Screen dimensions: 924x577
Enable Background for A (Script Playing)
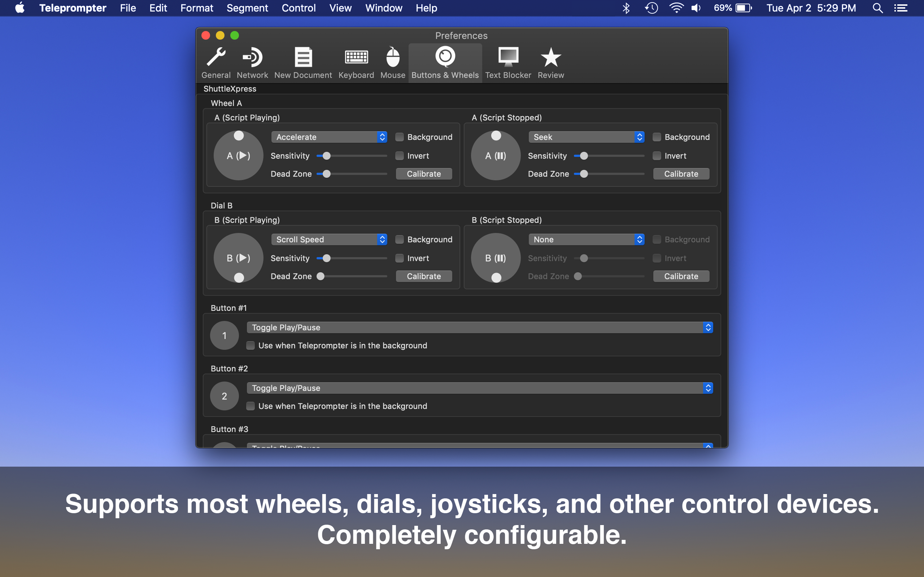click(x=400, y=137)
